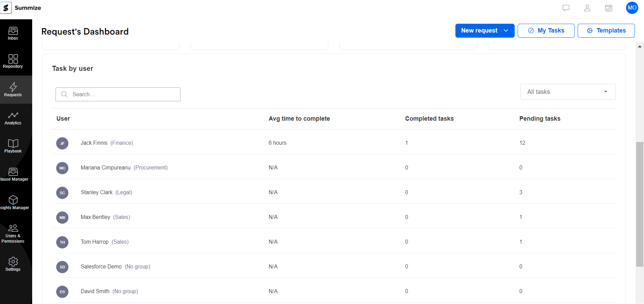Open the Playbook sidebar item
Viewport: 644px width, 304px height.
click(13, 146)
